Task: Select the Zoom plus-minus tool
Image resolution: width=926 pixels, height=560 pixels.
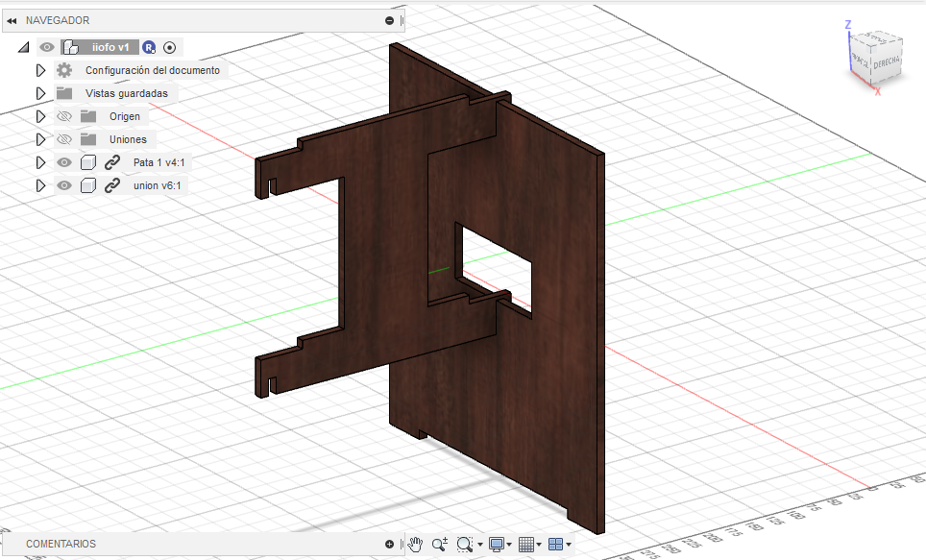Action: click(439, 544)
